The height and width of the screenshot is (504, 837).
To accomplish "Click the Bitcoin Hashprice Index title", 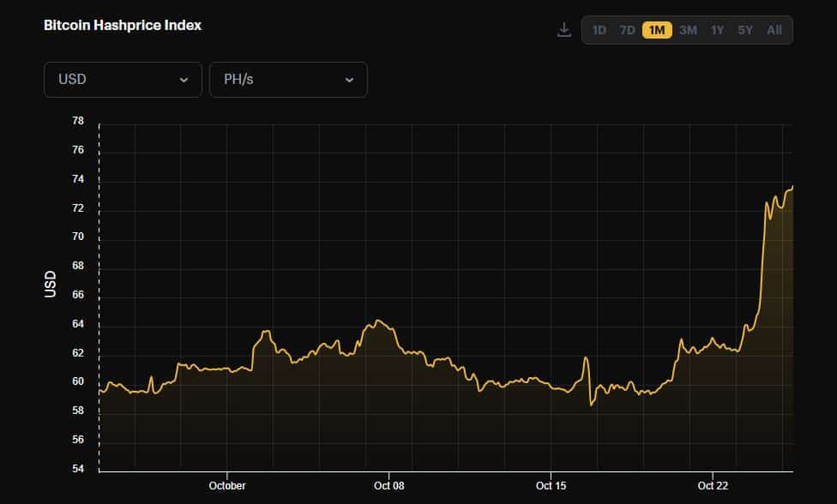I will coord(123,25).
